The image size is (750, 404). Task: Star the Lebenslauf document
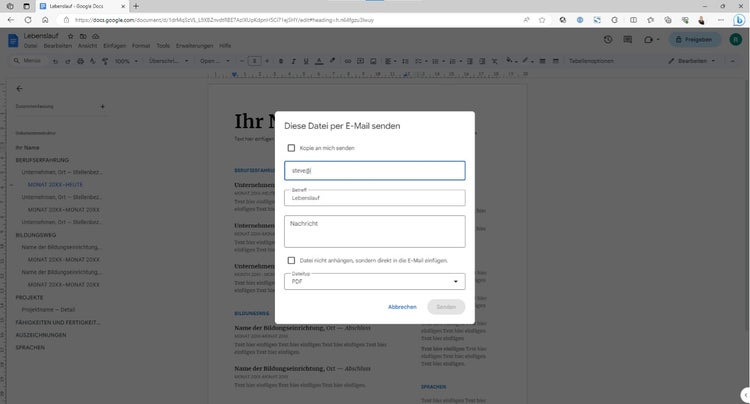(x=71, y=36)
